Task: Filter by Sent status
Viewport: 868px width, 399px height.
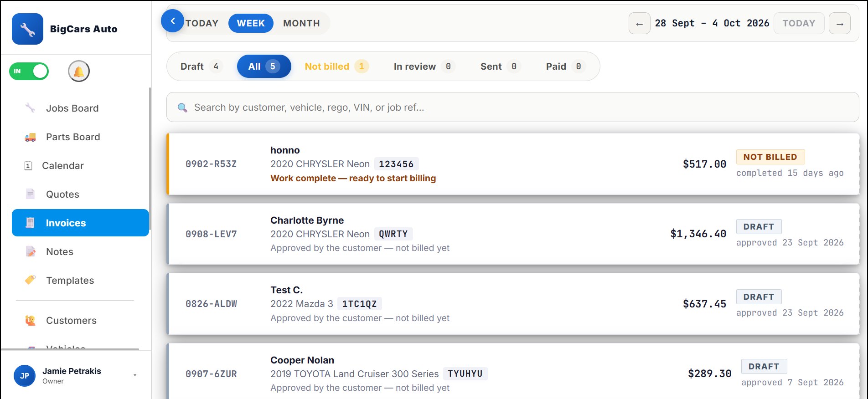Action: [x=500, y=66]
